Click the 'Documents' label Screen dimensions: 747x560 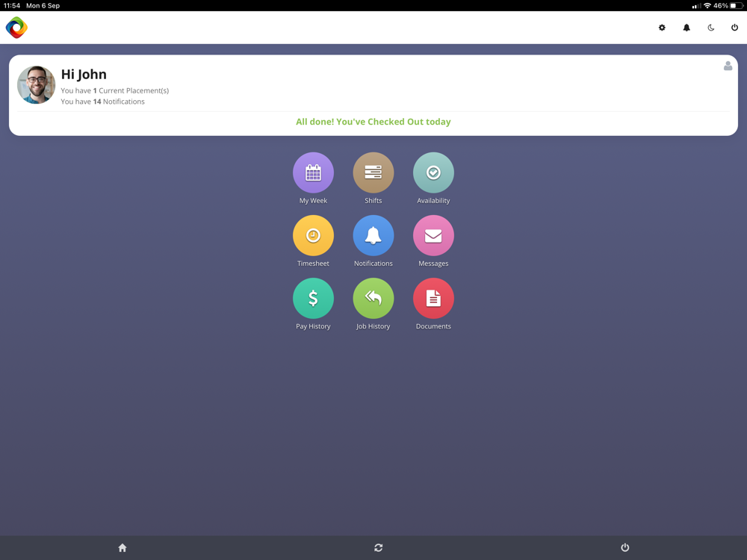433,326
